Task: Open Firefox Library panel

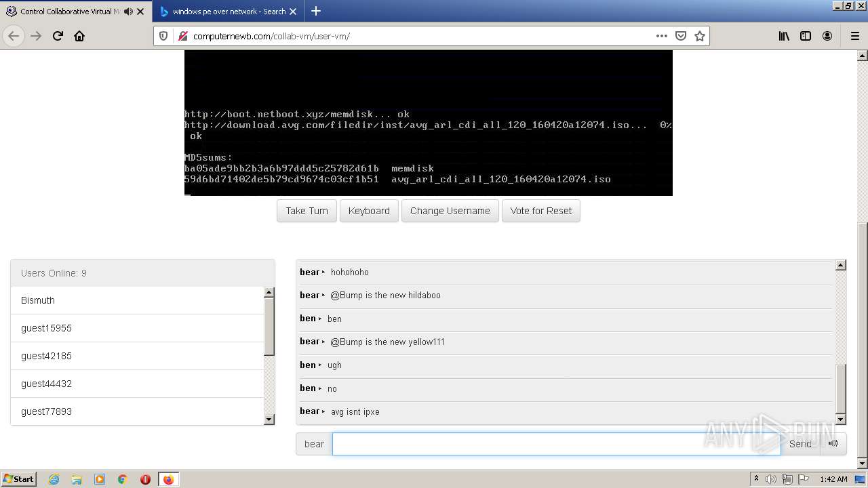Action: 784,36
